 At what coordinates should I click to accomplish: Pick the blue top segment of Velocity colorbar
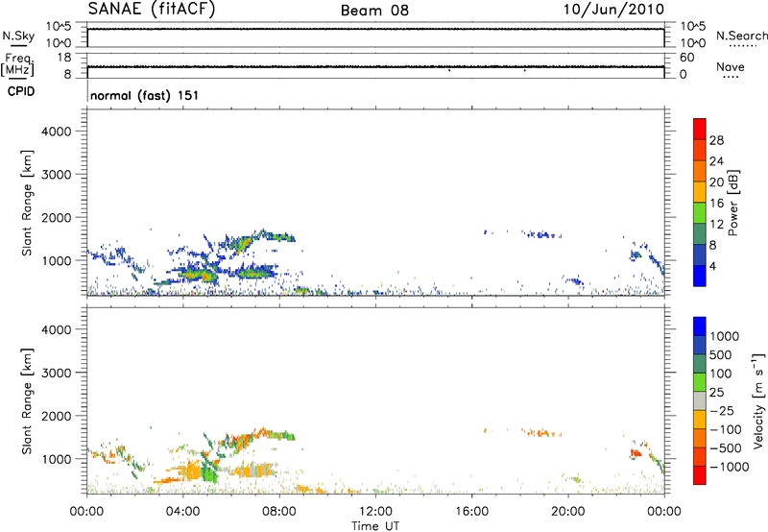pos(700,326)
